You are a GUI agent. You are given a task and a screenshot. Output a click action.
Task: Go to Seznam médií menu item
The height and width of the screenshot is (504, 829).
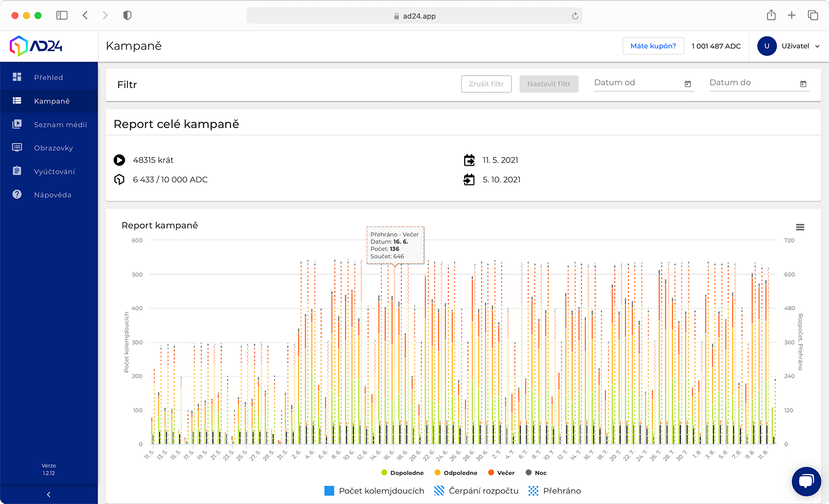pos(60,124)
